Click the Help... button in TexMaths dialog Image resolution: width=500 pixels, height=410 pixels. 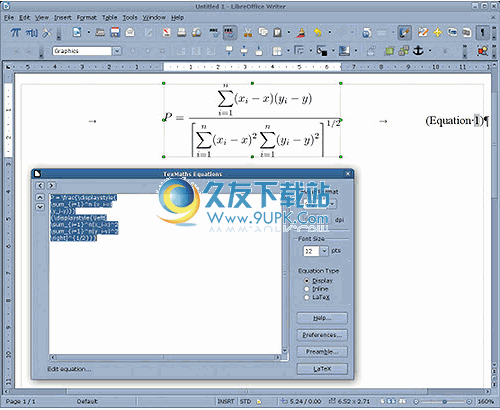point(322,318)
